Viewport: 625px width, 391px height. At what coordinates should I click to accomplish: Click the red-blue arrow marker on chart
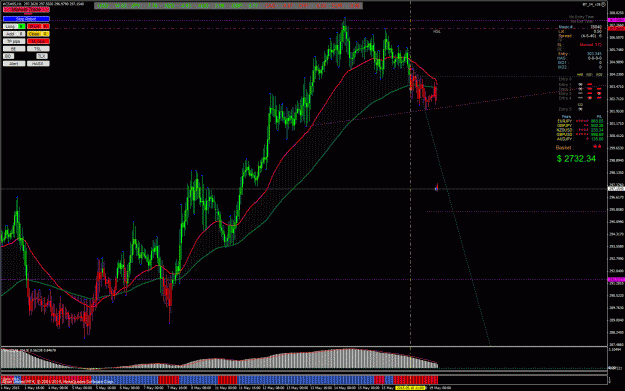coord(436,188)
